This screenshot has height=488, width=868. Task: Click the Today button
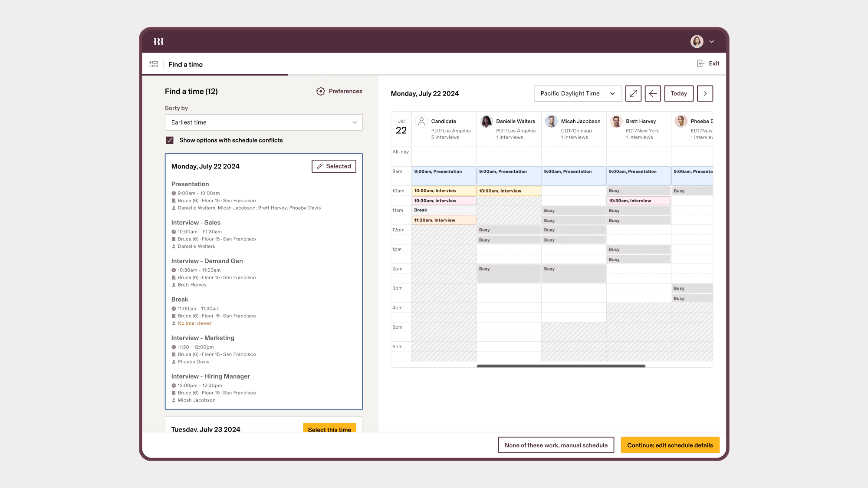pyautogui.click(x=678, y=93)
